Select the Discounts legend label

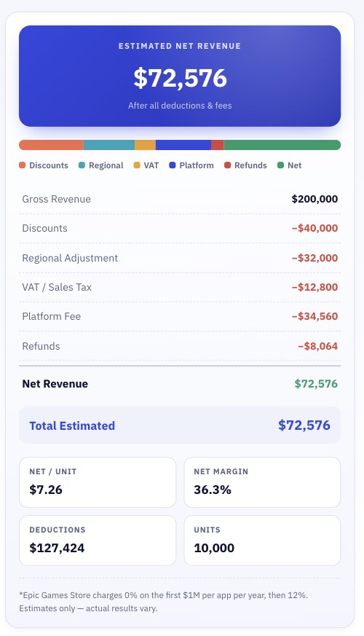49,165
